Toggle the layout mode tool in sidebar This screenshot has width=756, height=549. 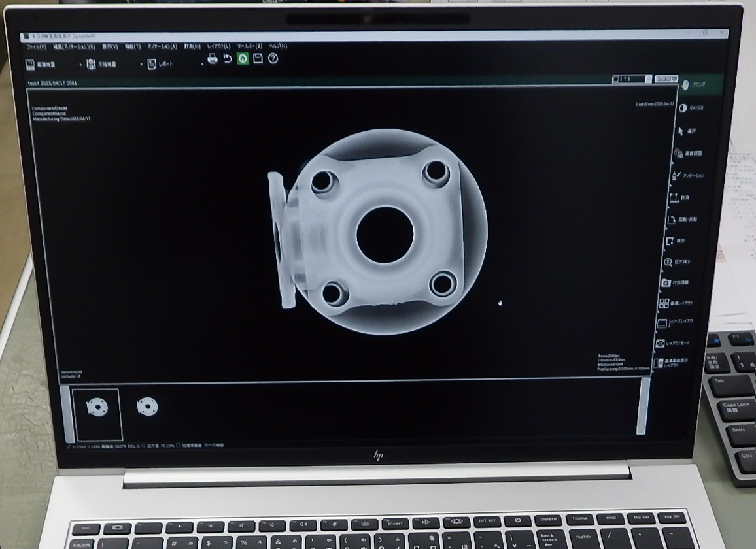point(661,343)
